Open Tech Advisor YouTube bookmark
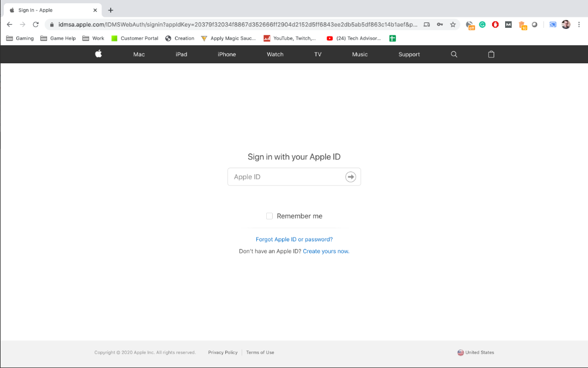This screenshot has height=368, width=588. coord(353,38)
